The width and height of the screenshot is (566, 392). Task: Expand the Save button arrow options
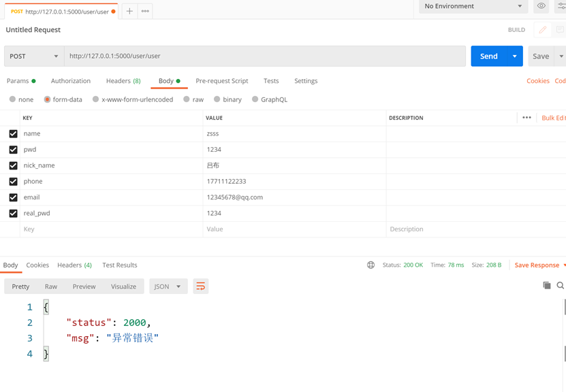click(561, 56)
